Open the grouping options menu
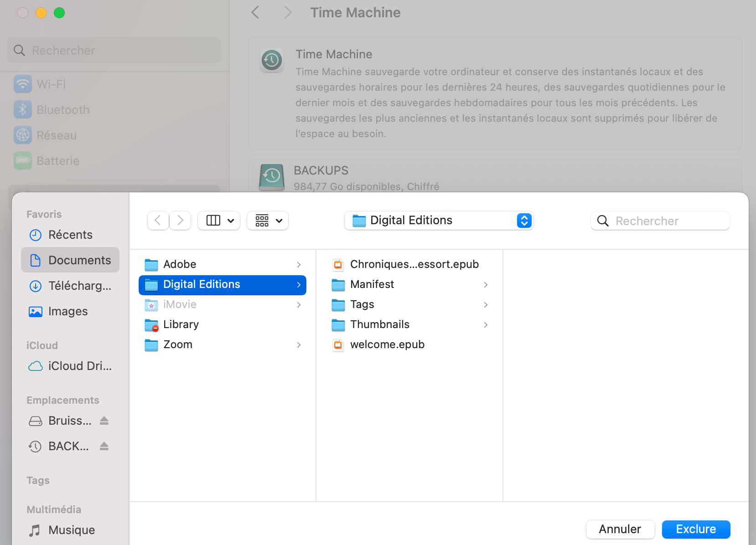Screen dimensions: 756x545 (x=268, y=221)
